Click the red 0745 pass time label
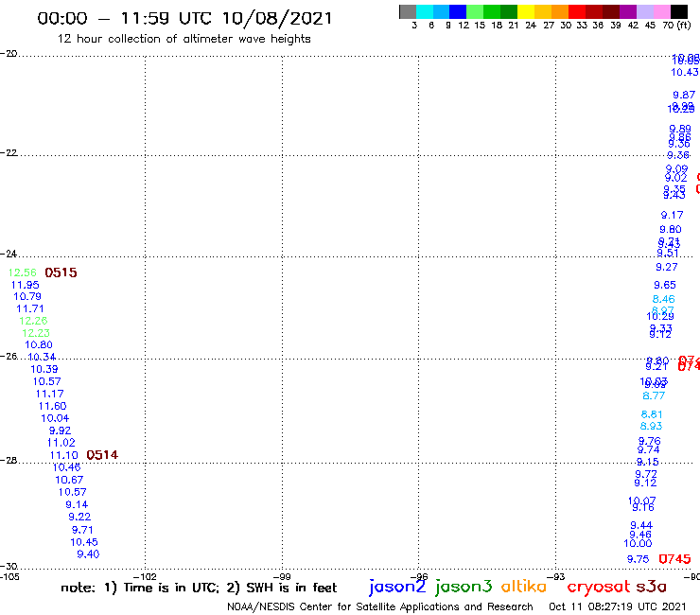The width and height of the screenshot is (700, 615). click(x=674, y=559)
